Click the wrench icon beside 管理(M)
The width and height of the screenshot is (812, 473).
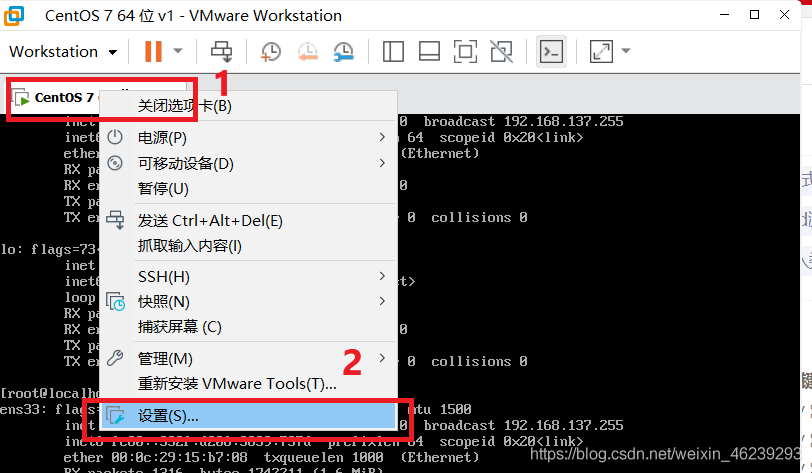pyautogui.click(x=115, y=358)
